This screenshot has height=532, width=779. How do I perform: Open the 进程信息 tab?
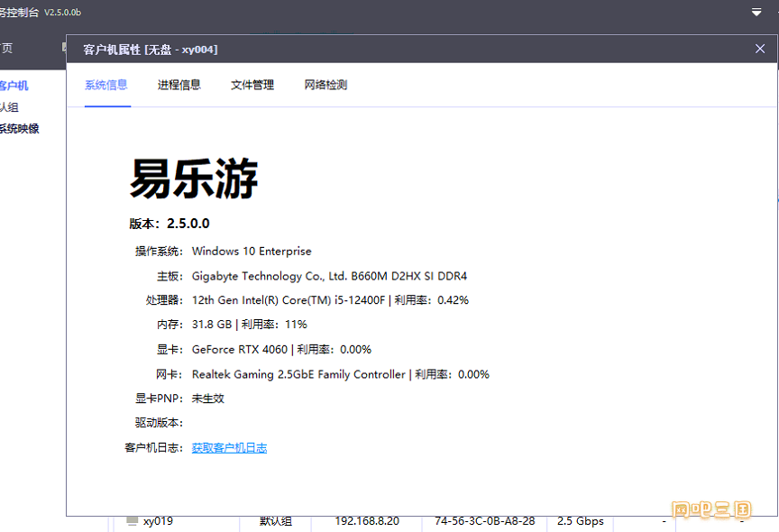pyautogui.click(x=179, y=85)
